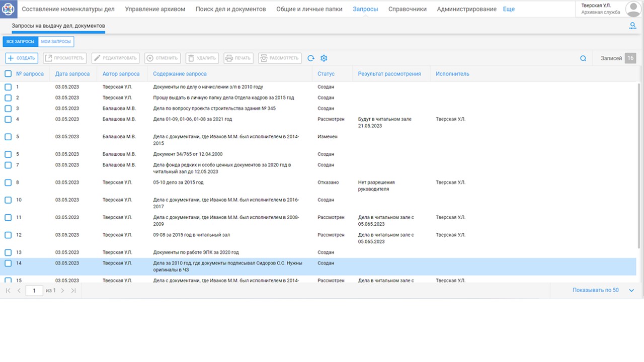
Task: Click the refresh list icon
Action: point(311,58)
